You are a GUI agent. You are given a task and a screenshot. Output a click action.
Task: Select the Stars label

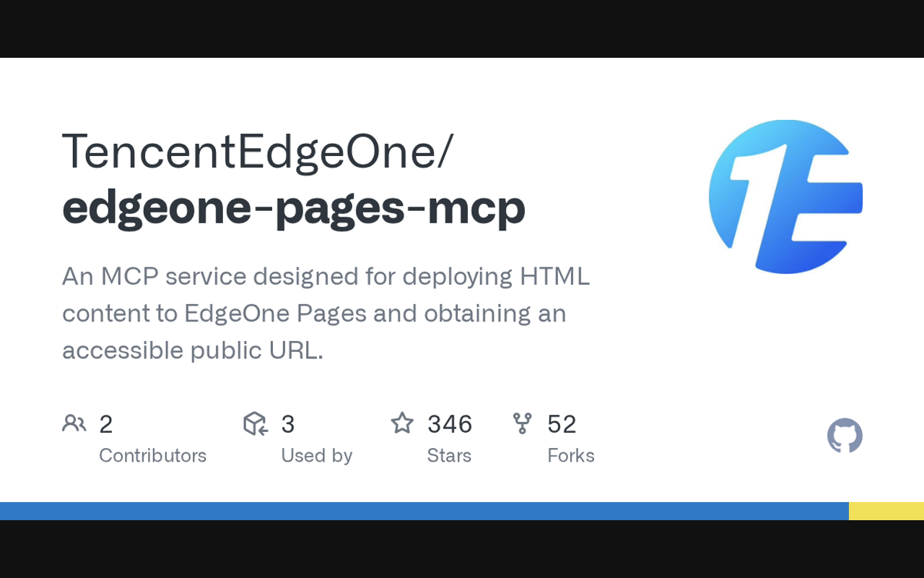[x=449, y=455]
